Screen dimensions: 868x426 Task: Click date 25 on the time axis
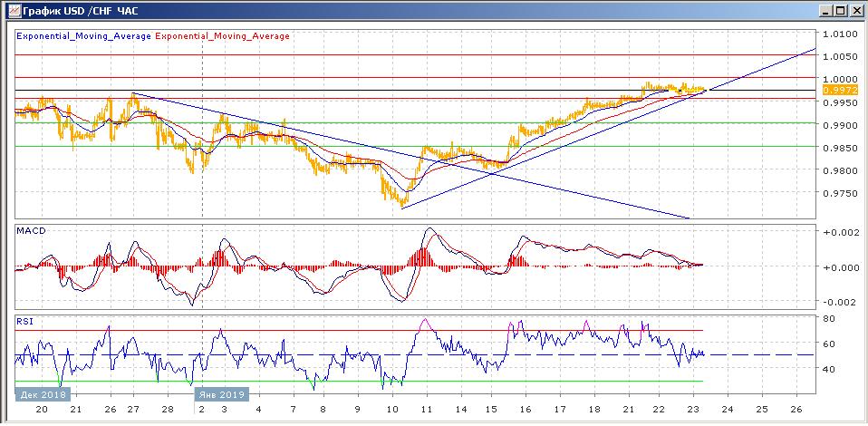761,410
